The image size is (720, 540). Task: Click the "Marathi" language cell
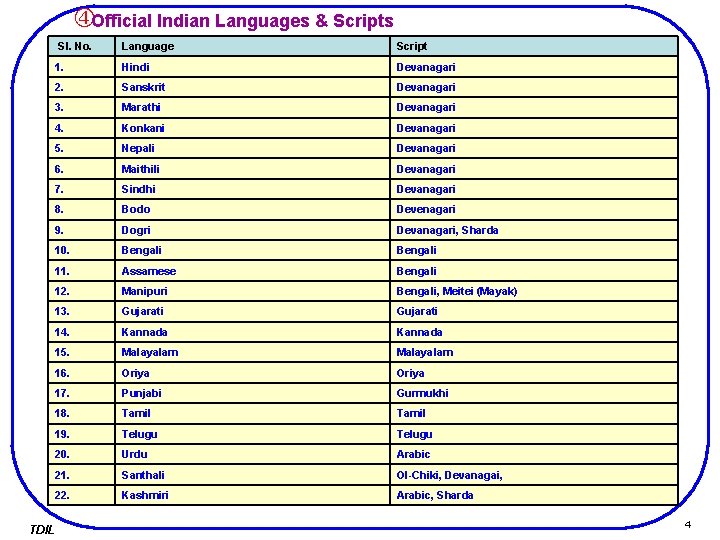(252, 107)
